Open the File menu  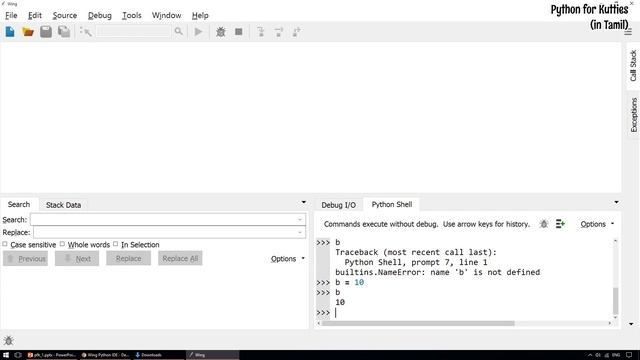11,15
